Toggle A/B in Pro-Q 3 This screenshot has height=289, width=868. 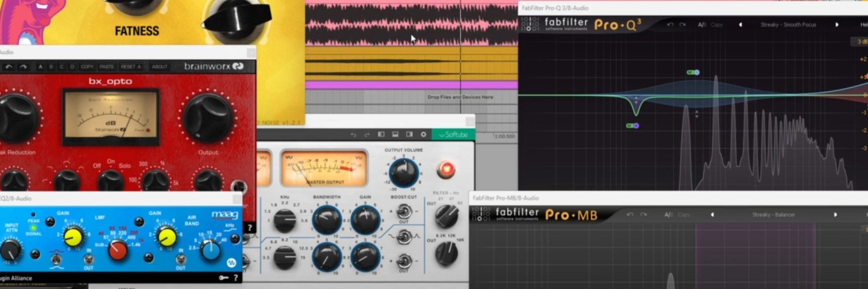point(702,25)
